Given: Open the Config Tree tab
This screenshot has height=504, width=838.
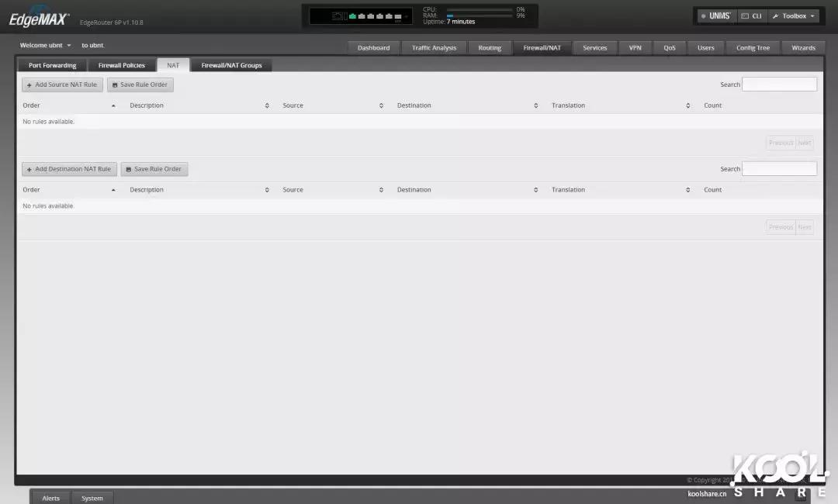Looking at the screenshot, I should [x=753, y=48].
